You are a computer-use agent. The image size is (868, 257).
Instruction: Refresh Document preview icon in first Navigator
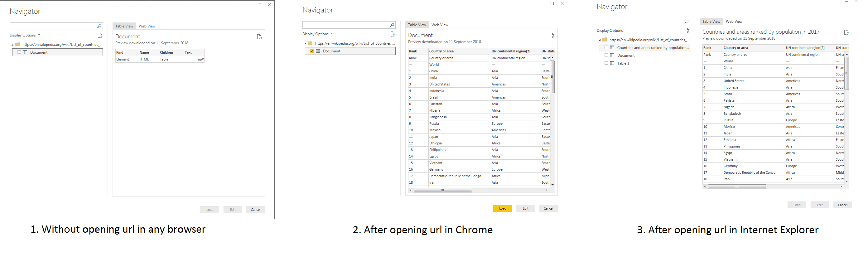pyautogui.click(x=259, y=37)
